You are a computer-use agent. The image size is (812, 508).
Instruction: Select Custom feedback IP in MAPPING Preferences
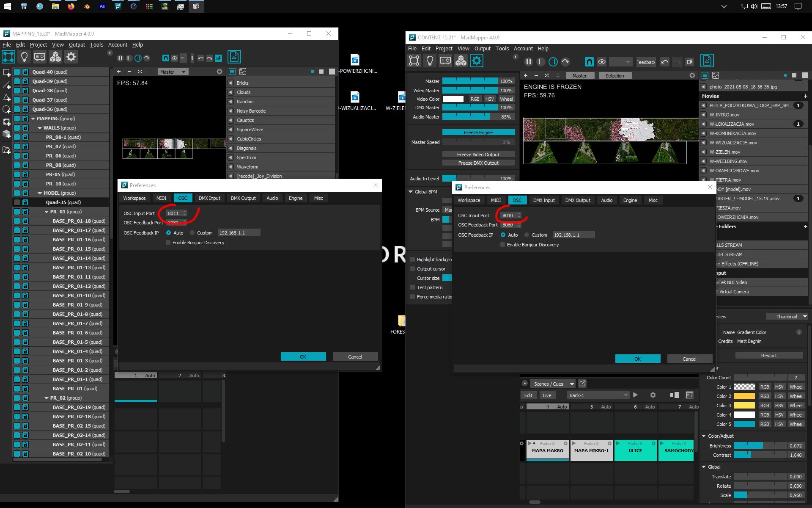point(192,233)
